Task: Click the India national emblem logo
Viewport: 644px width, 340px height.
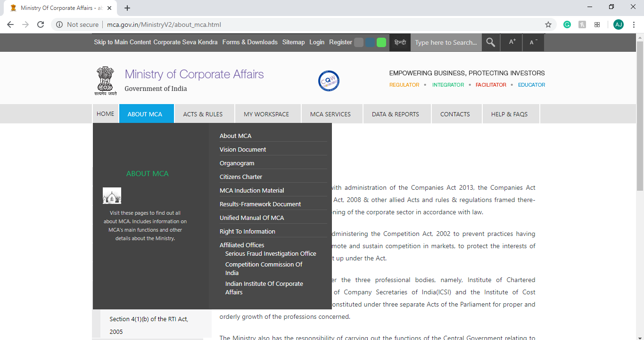Action: point(106,81)
